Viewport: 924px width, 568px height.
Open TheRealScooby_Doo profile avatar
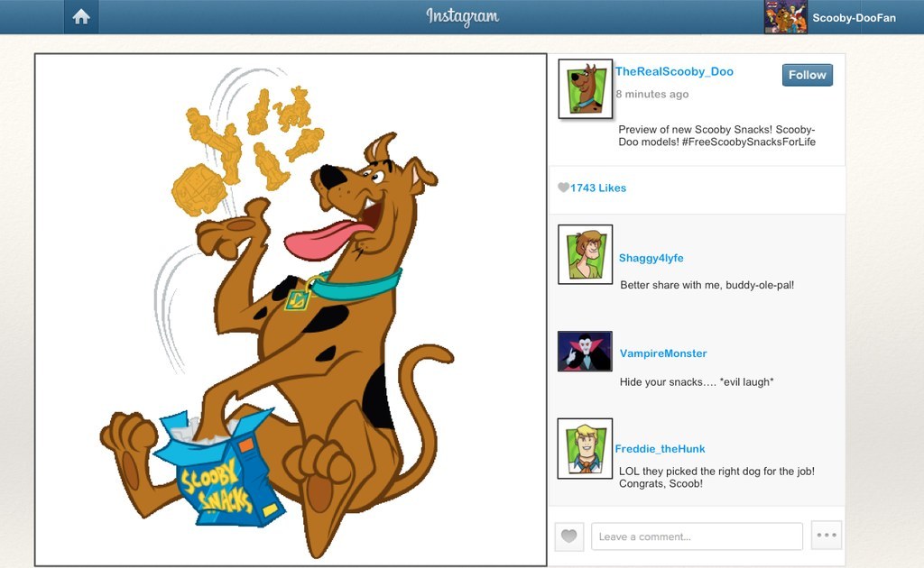[x=585, y=89]
